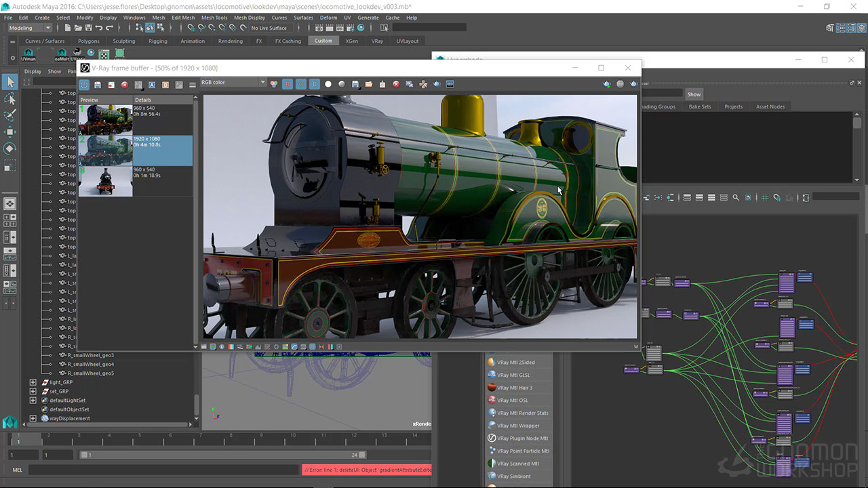Open the Modeling menu set dropdown

[30, 28]
